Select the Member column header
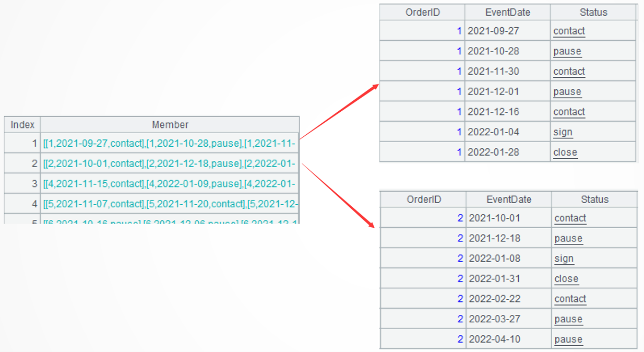 pos(170,125)
